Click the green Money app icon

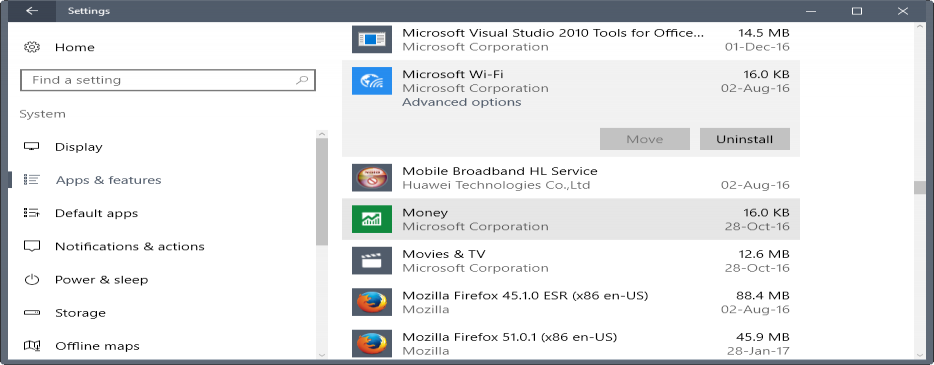[372, 219]
